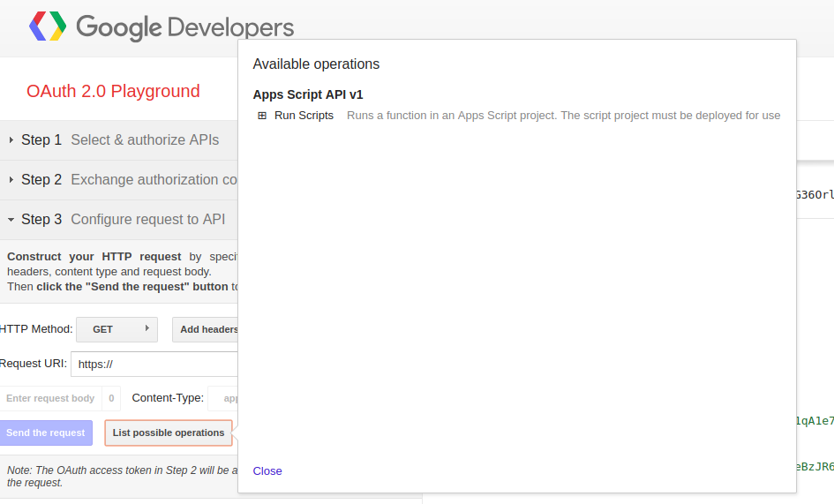Click the Google Developers logo icon
This screenshot has height=504, width=834.
click(x=48, y=26)
